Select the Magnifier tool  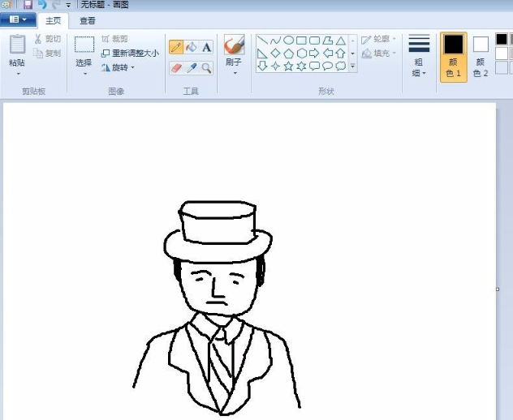tap(206, 68)
